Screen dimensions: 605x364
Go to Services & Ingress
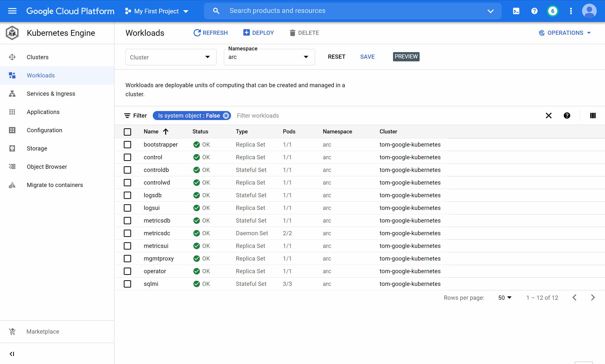pos(51,94)
